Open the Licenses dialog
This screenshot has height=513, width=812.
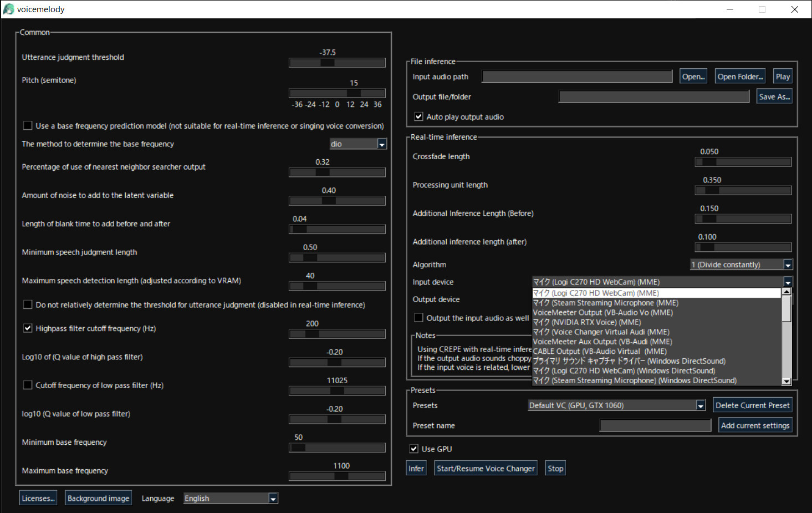[x=37, y=497]
